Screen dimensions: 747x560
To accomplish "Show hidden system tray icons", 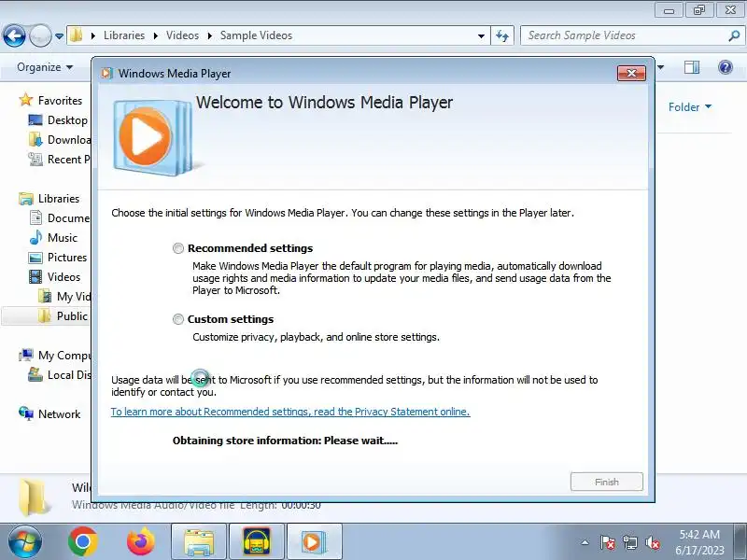I will (585, 542).
